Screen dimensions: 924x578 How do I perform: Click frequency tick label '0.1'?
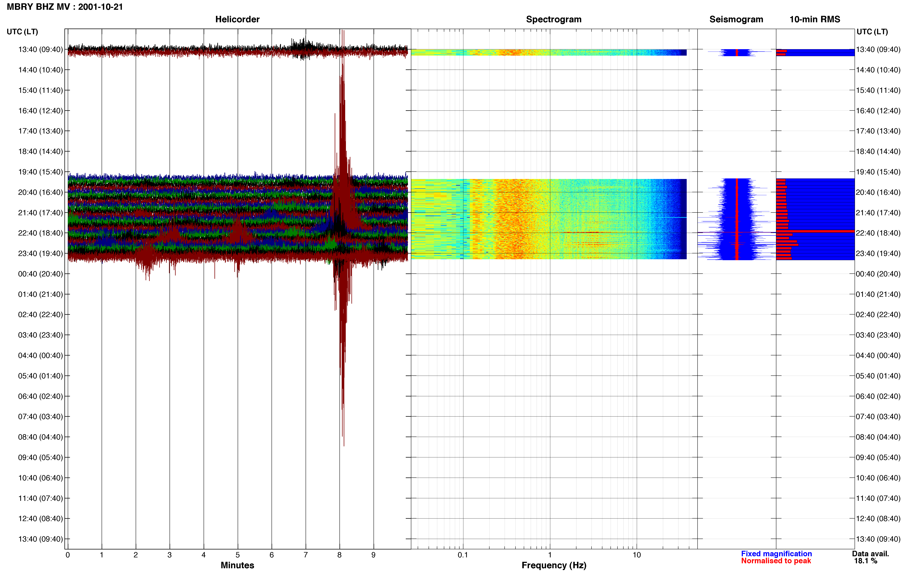tap(463, 555)
